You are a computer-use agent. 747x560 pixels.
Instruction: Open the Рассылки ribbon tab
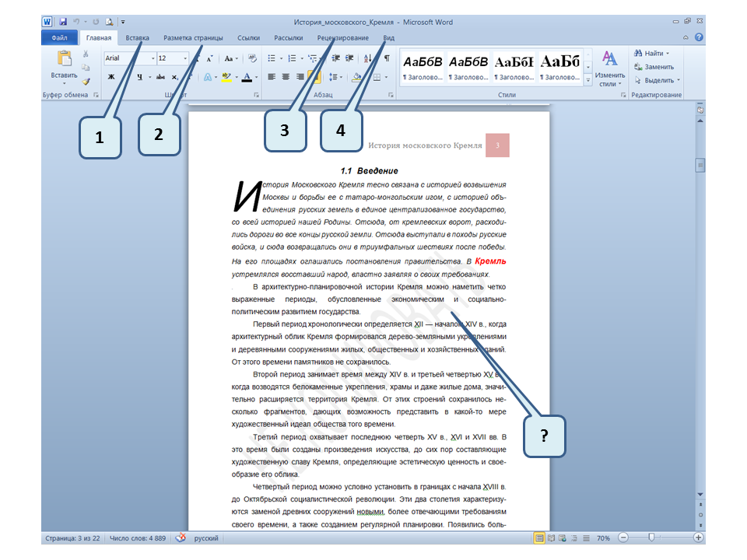point(289,37)
